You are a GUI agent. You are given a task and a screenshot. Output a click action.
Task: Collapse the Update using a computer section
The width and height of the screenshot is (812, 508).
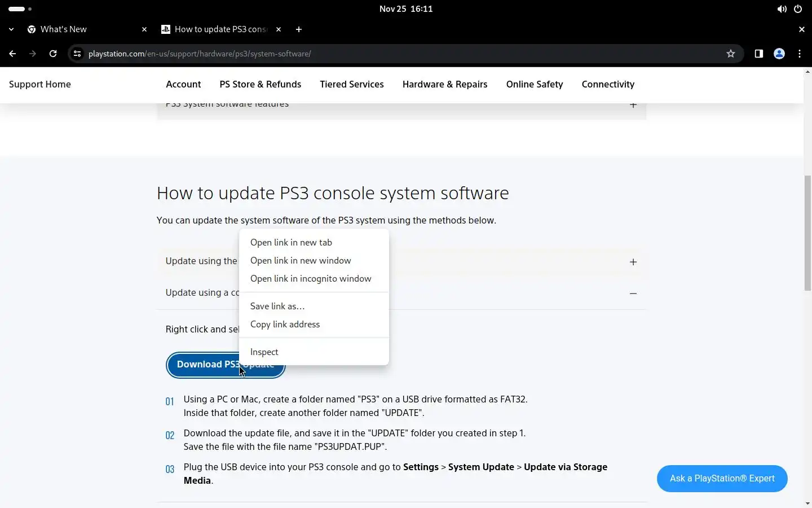tap(401, 293)
